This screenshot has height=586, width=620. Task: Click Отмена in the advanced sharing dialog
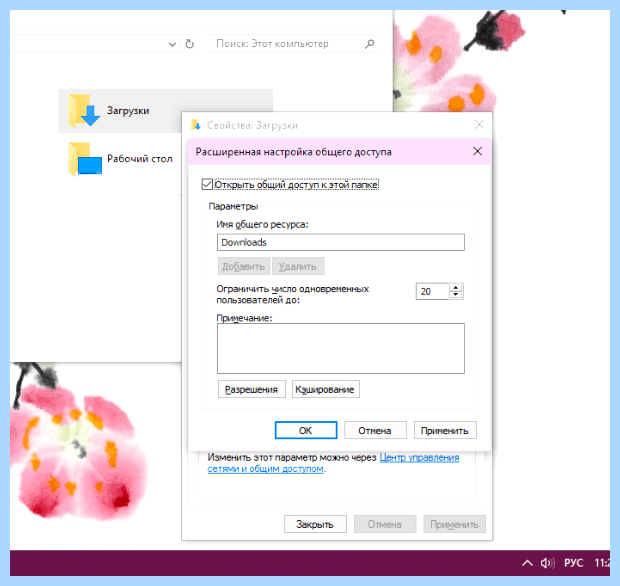[x=375, y=430]
